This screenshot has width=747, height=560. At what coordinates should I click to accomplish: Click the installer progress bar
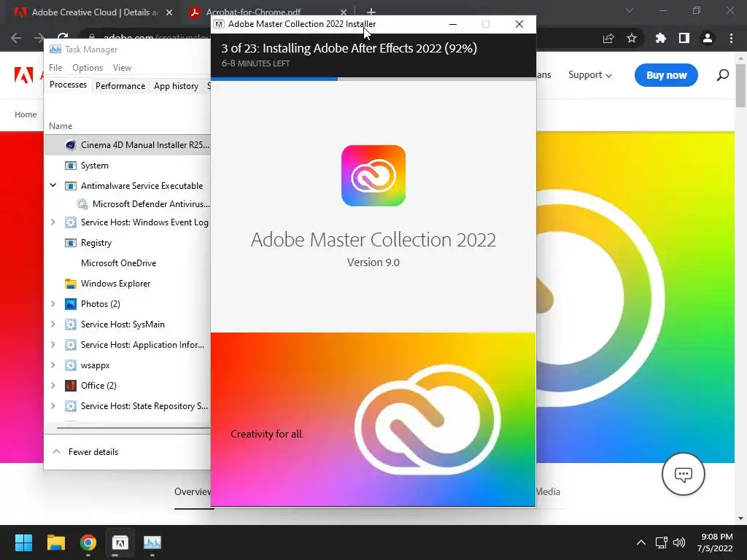click(373, 79)
